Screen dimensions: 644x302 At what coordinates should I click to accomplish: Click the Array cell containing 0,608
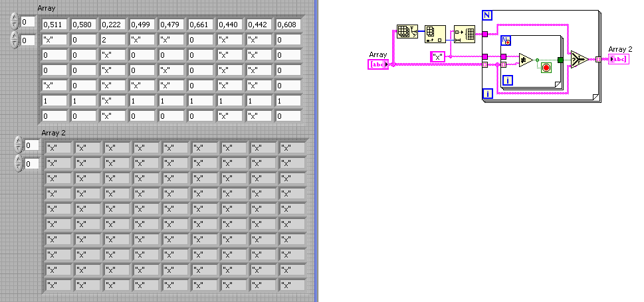click(x=288, y=25)
